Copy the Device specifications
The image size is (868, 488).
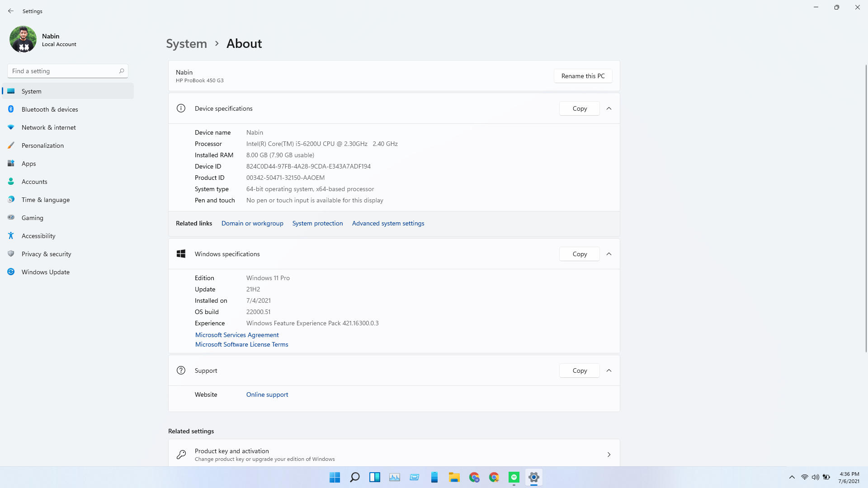(x=580, y=108)
